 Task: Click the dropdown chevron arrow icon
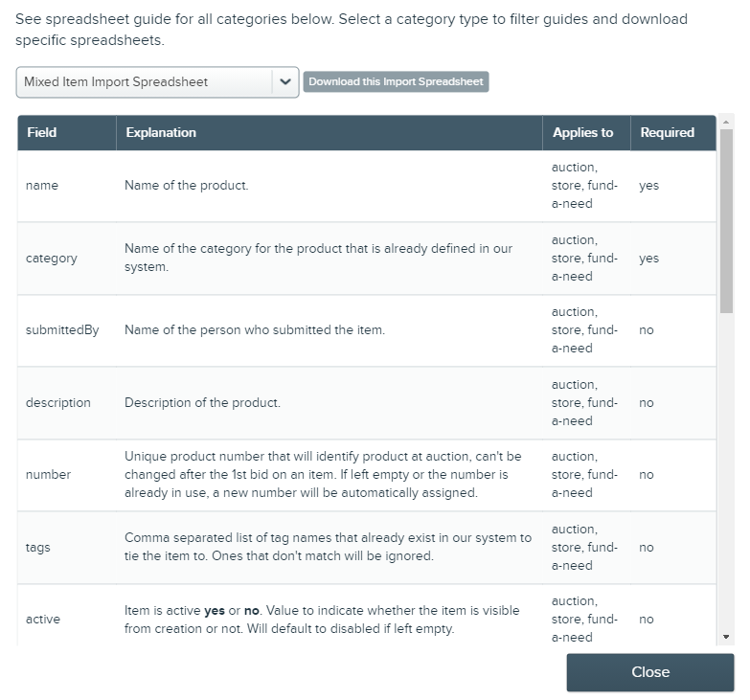click(x=285, y=81)
